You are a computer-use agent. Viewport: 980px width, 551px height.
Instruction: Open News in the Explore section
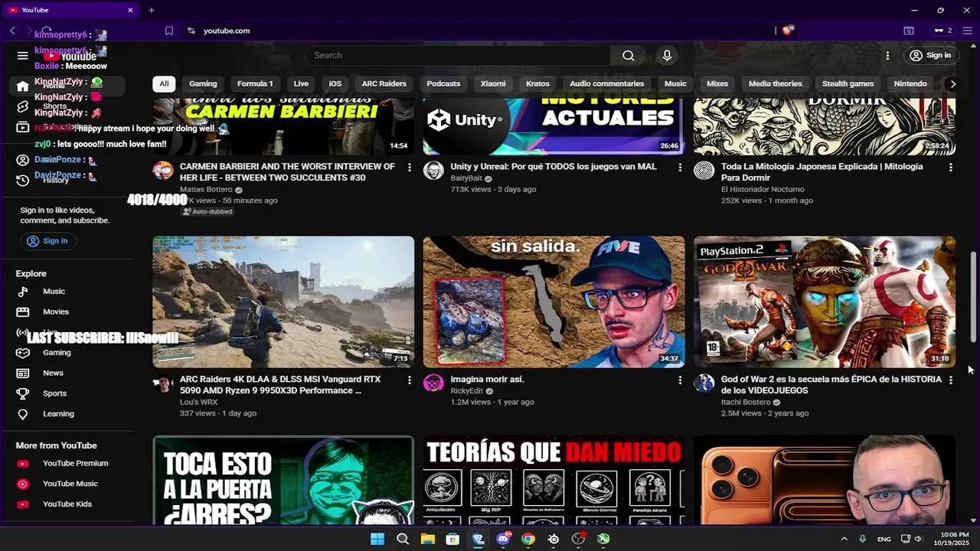(x=53, y=373)
